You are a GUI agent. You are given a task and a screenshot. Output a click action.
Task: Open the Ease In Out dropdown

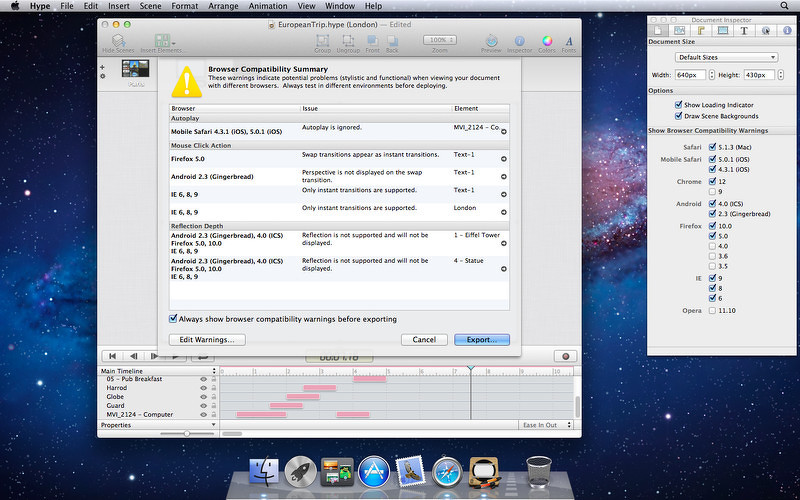[x=546, y=425]
